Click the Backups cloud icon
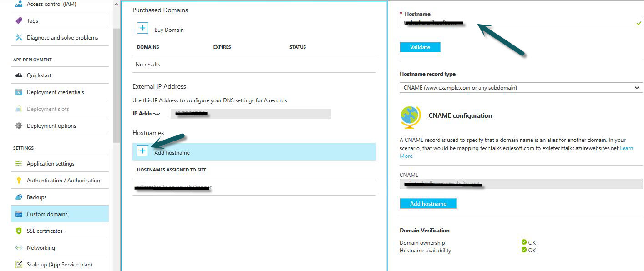 tap(19, 197)
